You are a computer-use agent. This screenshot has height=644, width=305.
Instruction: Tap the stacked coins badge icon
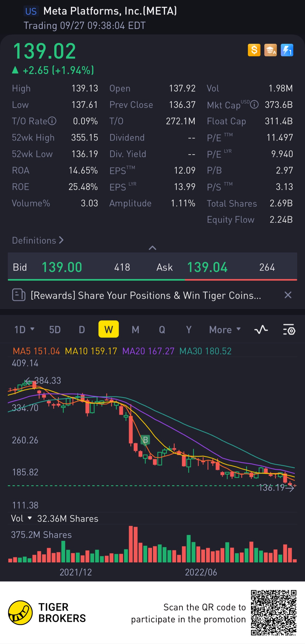(271, 50)
